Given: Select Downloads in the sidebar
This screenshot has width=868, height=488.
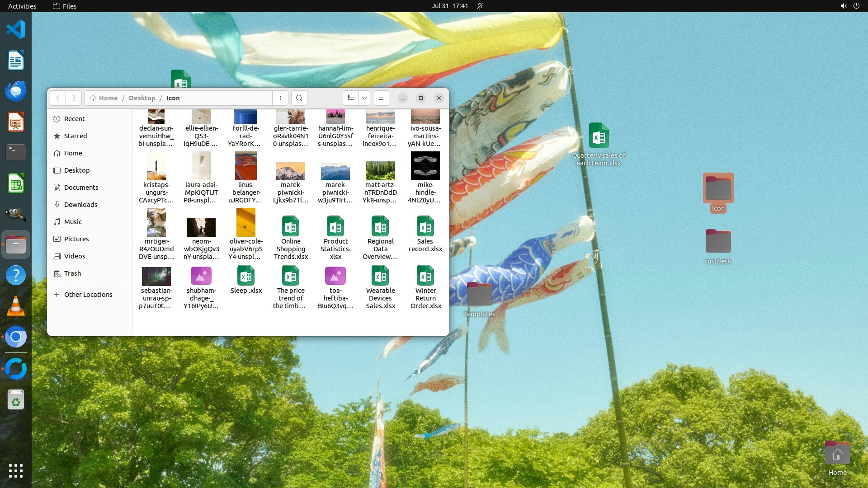Looking at the screenshot, I should point(80,205).
